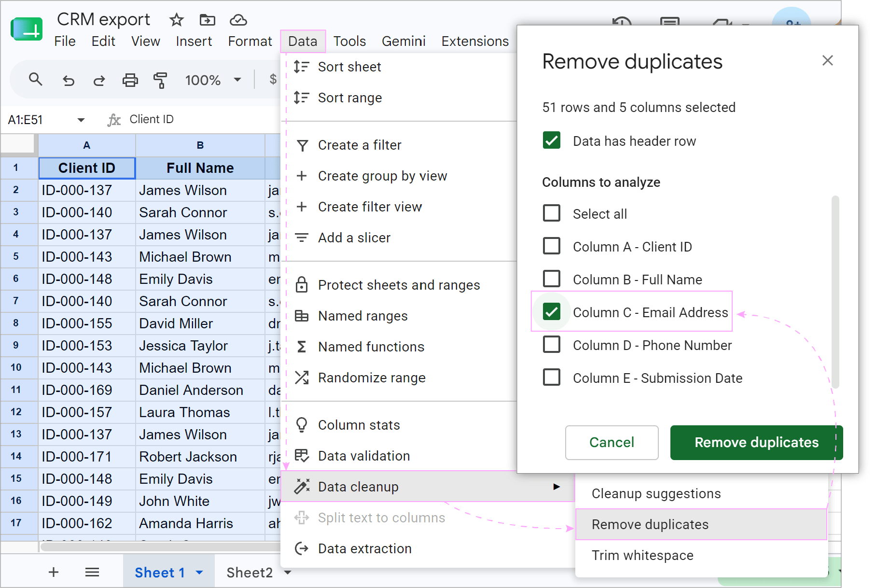Click green Remove duplicates button
This screenshot has width=876, height=588.
click(756, 442)
